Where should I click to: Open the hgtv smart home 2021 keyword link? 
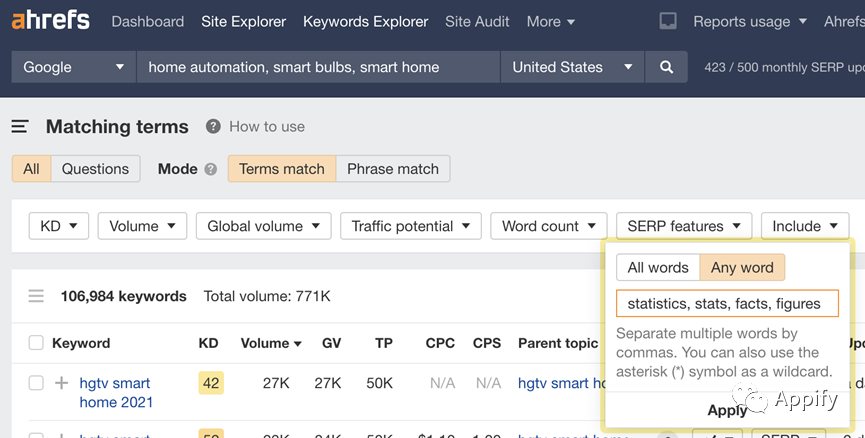[x=116, y=393]
